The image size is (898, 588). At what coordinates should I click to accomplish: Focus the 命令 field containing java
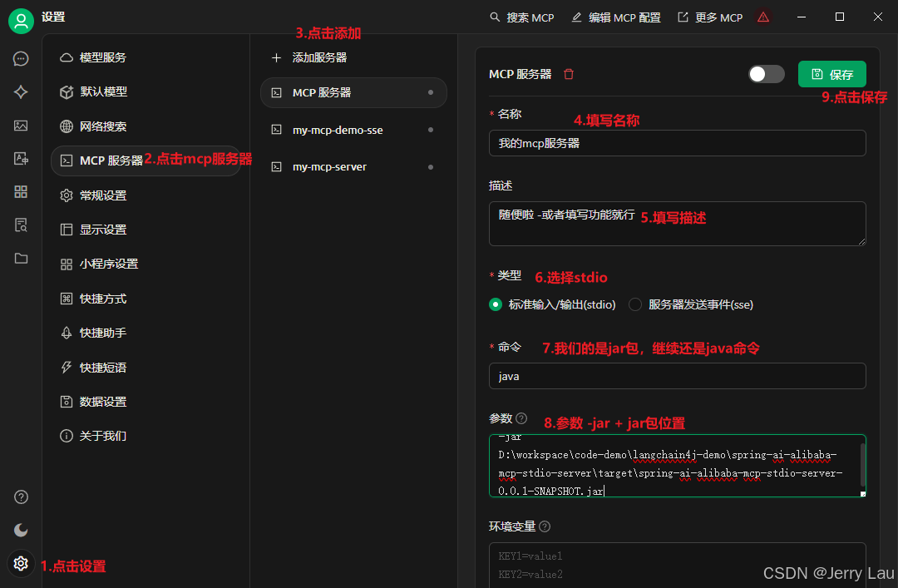677,376
